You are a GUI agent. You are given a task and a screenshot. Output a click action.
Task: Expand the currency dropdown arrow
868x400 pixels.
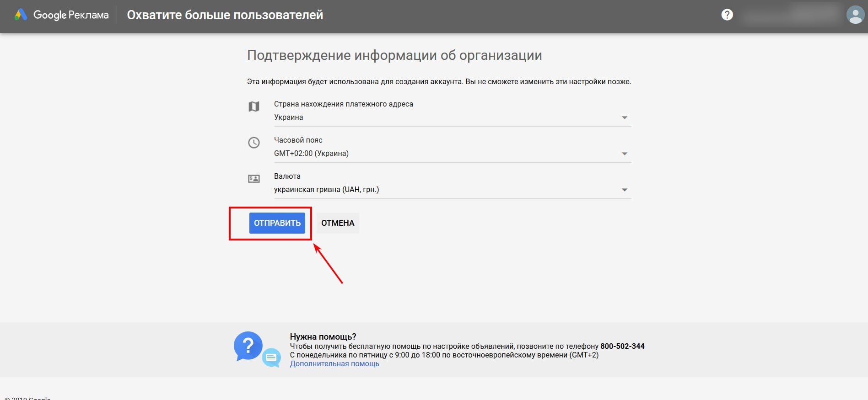pos(625,190)
